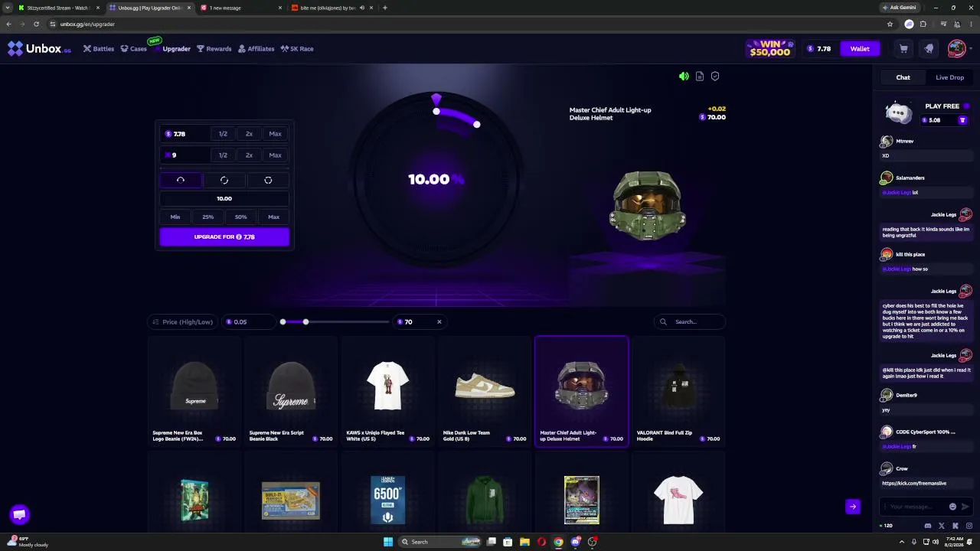Click the send message arrow icon
Screen dimensions: 980x551
tap(965, 507)
